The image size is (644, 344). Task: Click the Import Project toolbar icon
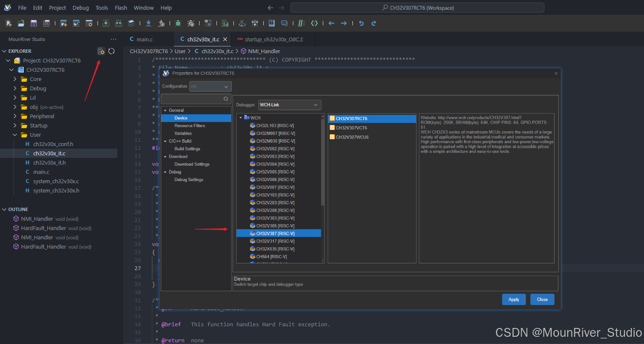pyautogui.click(x=76, y=23)
